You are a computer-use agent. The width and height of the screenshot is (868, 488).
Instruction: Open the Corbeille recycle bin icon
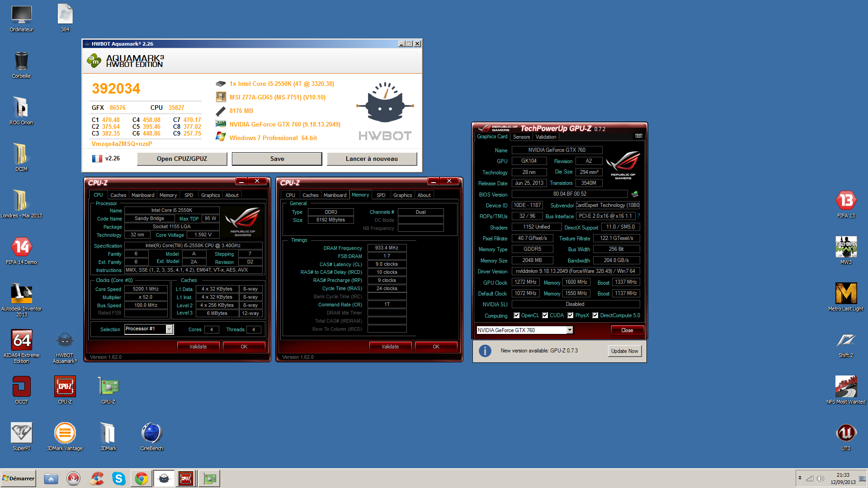pyautogui.click(x=21, y=65)
